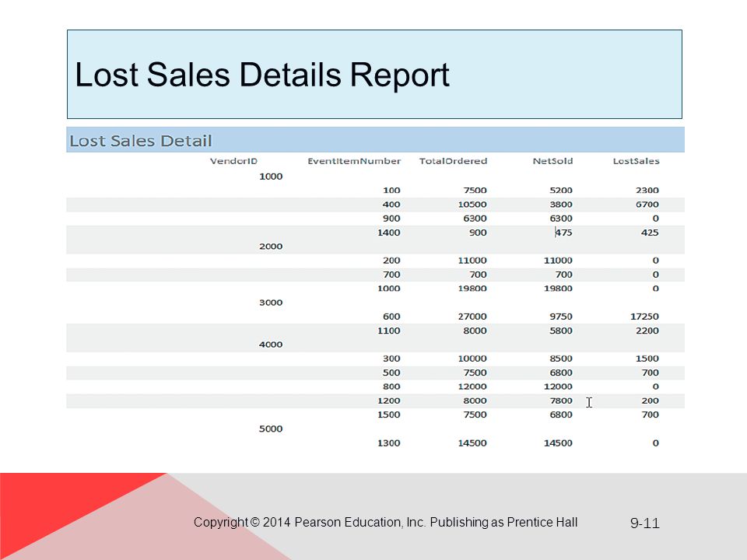Select the EventItemNumber column header

click(x=354, y=161)
